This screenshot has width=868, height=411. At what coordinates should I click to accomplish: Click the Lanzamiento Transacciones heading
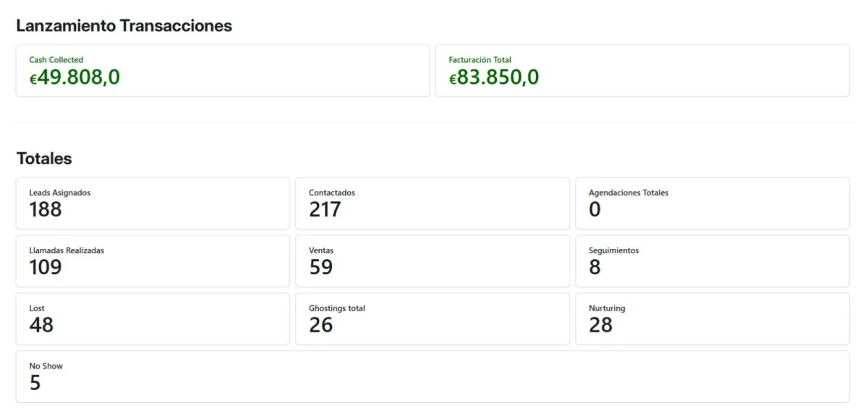(x=124, y=25)
